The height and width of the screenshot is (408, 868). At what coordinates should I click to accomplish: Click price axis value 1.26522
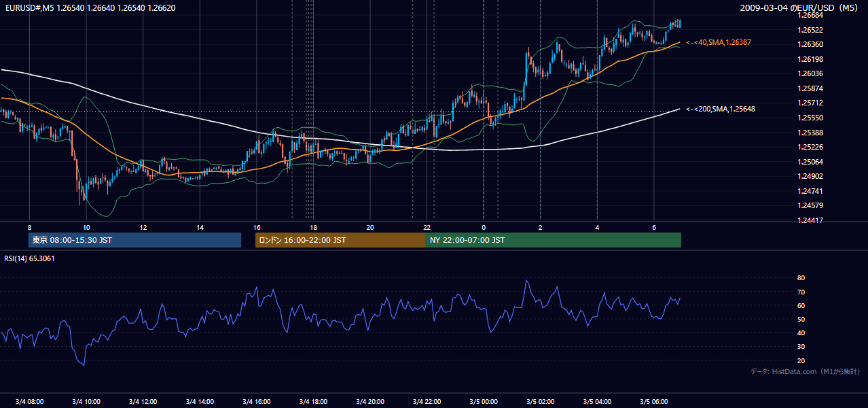click(x=810, y=30)
